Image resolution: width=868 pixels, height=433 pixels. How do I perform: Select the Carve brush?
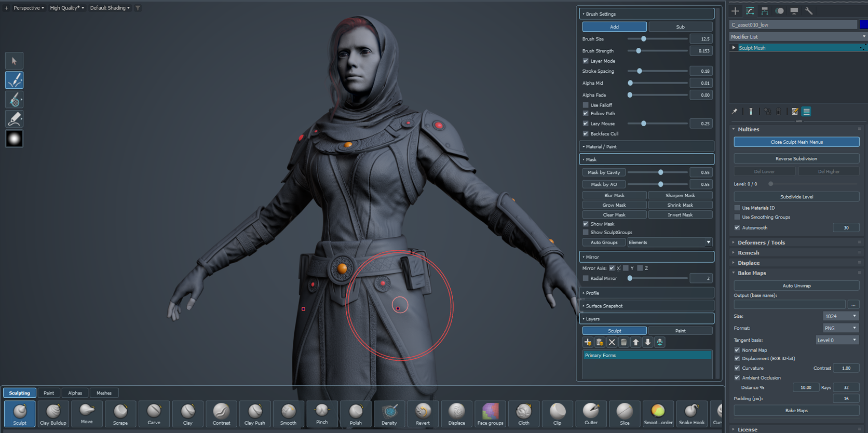point(154,414)
